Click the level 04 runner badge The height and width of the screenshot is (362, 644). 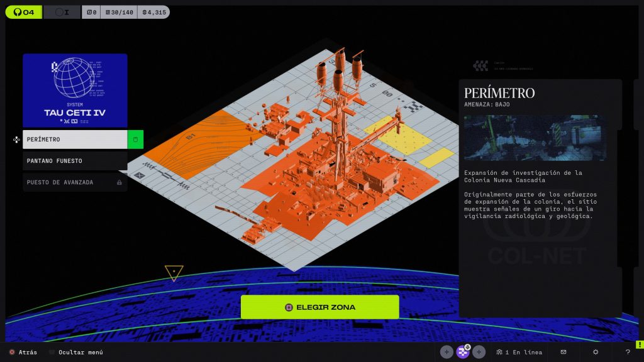pyautogui.click(x=24, y=12)
